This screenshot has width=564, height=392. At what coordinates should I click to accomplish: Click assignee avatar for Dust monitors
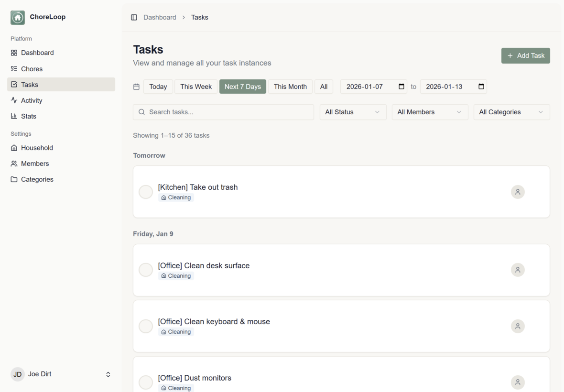click(x=518, y=382)
